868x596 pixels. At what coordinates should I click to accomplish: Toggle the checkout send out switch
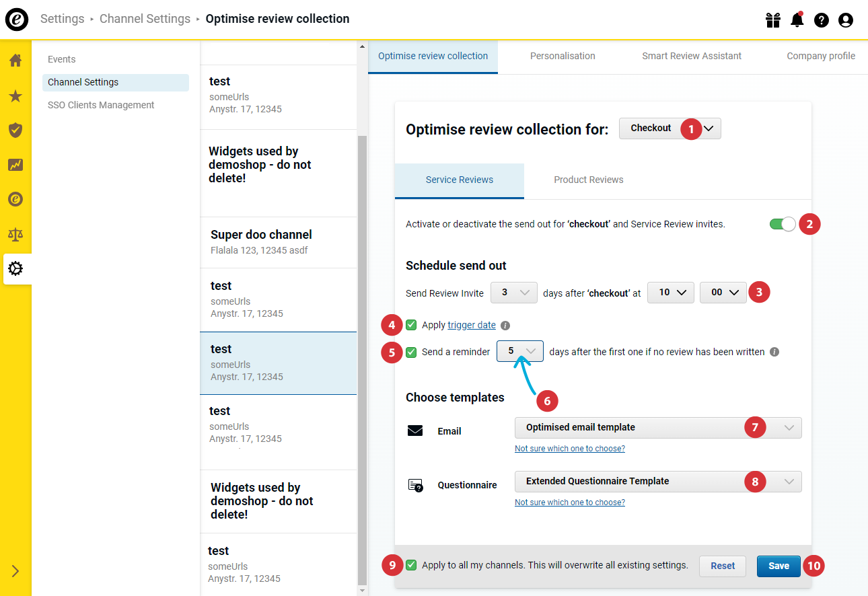[x=783, y=224]
